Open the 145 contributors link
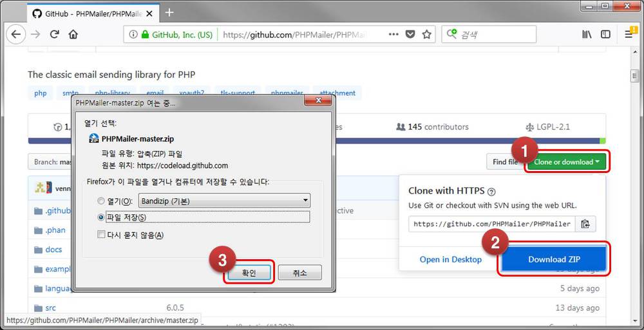Image resolution: width=644 pixels, height=330 pixels. [x=432, y=127]
